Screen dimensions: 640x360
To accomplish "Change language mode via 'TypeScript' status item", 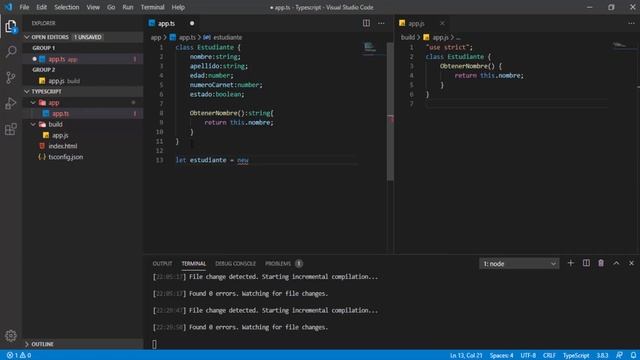I will [576, 356].
